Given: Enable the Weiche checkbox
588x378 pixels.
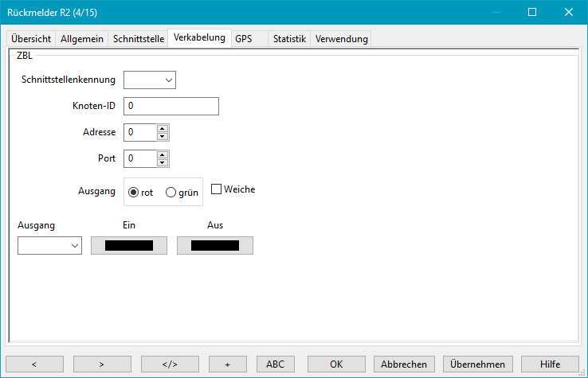Looking at the screenshot, I should coord(216,189).
